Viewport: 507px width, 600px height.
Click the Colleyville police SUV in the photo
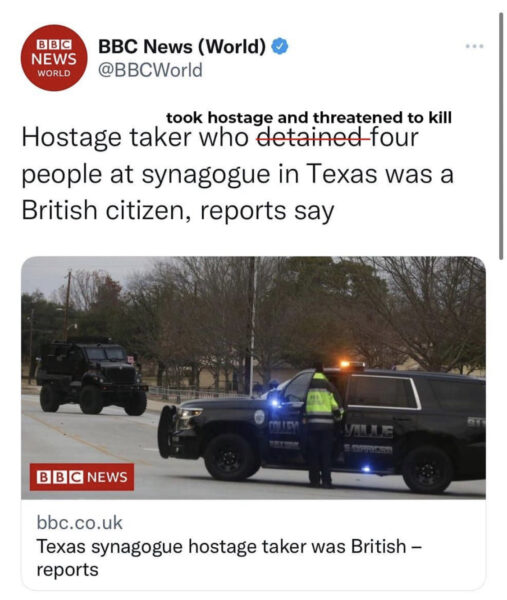(x=322, y=427)
